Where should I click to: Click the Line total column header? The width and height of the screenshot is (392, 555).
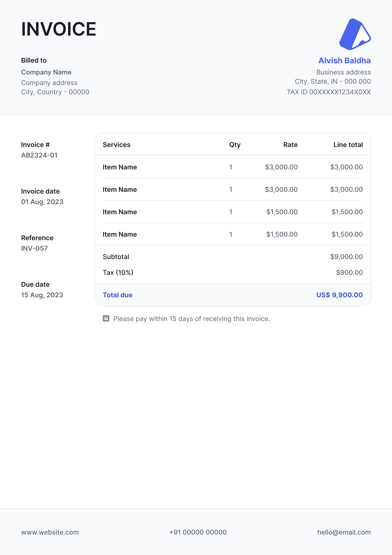pos(348,145)
